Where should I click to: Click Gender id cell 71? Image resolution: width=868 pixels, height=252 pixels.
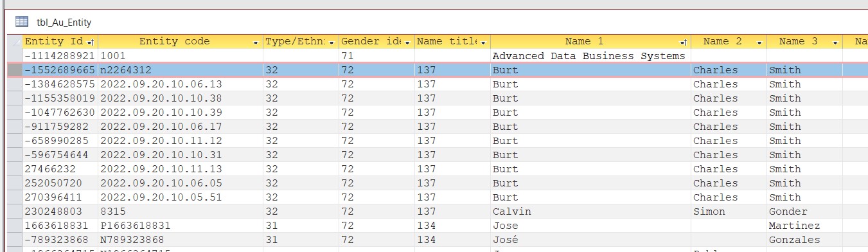pos(376,56)
